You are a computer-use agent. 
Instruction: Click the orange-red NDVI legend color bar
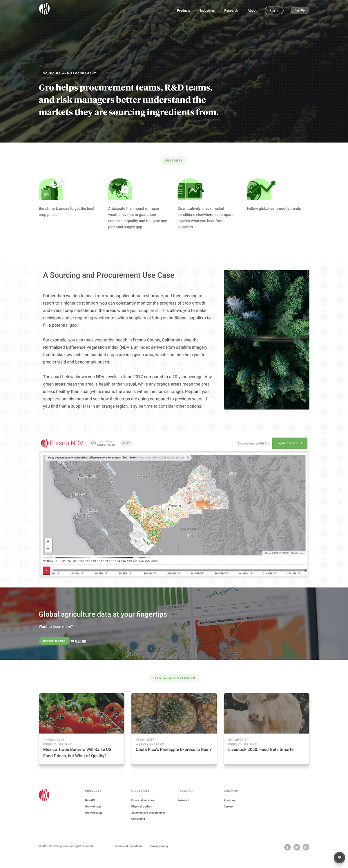73,558
